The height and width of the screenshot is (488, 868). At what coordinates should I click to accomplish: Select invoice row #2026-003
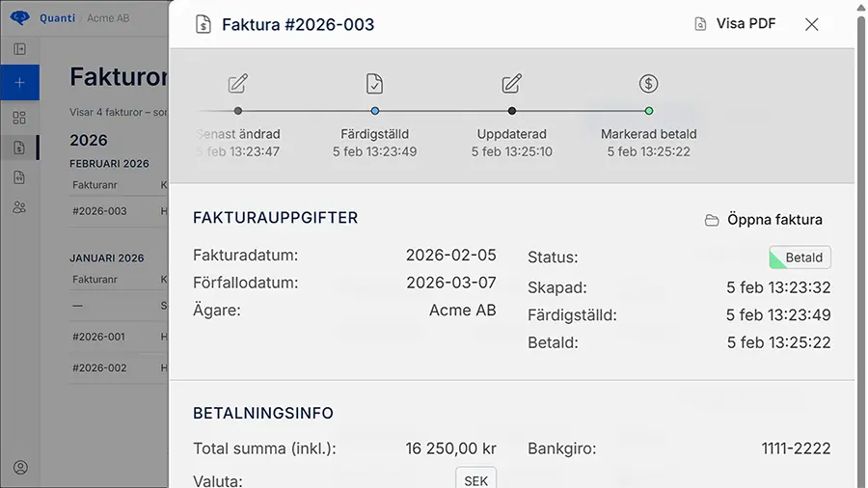(x=119, y=211)
